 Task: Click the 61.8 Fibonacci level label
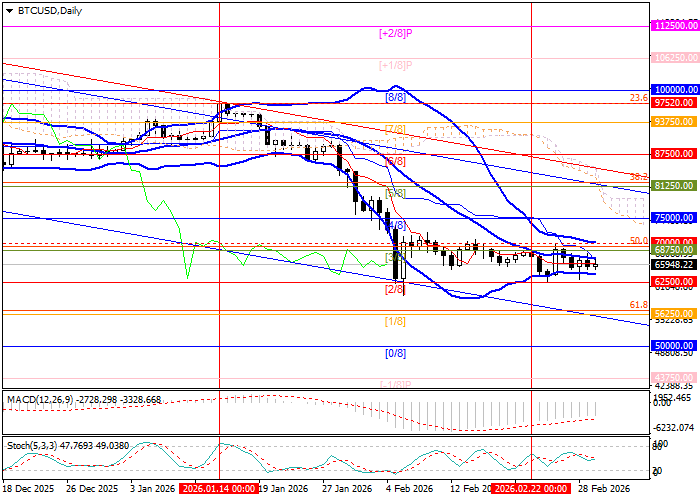tap(637, 304)
